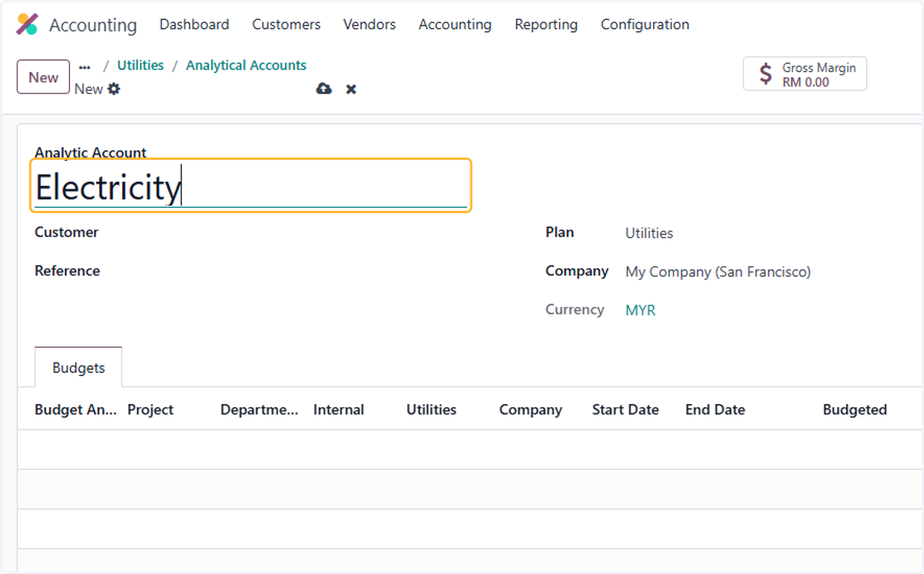The height and width of the screenshot is (574, 924).
Task: Click the Company field label in form
Action: click(x=577, y=271)
